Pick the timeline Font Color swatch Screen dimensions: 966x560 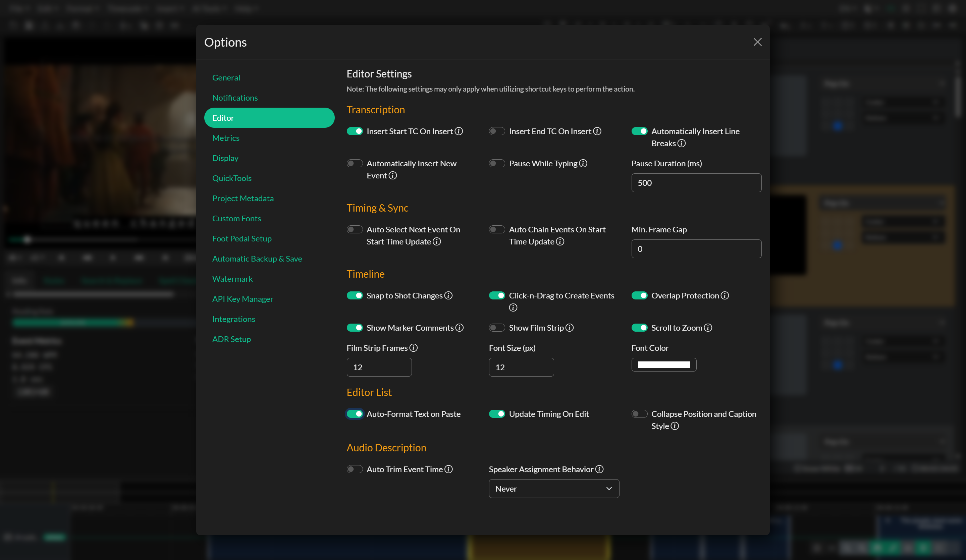coord(663,365)
